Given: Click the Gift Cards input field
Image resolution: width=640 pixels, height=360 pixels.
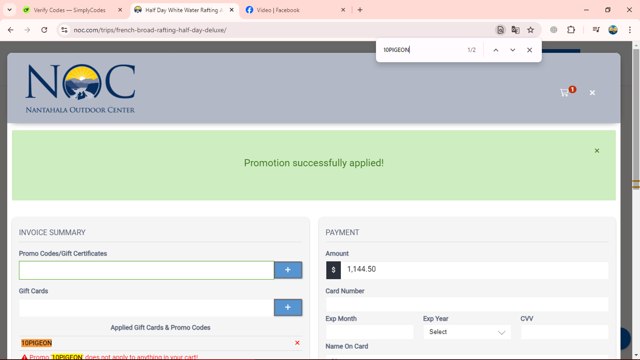Looking at the screenshot, I should pos(146,308).
